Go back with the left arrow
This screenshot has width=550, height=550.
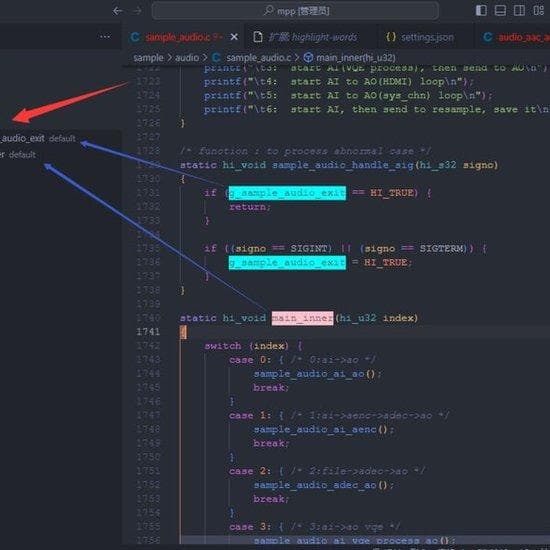118,11
